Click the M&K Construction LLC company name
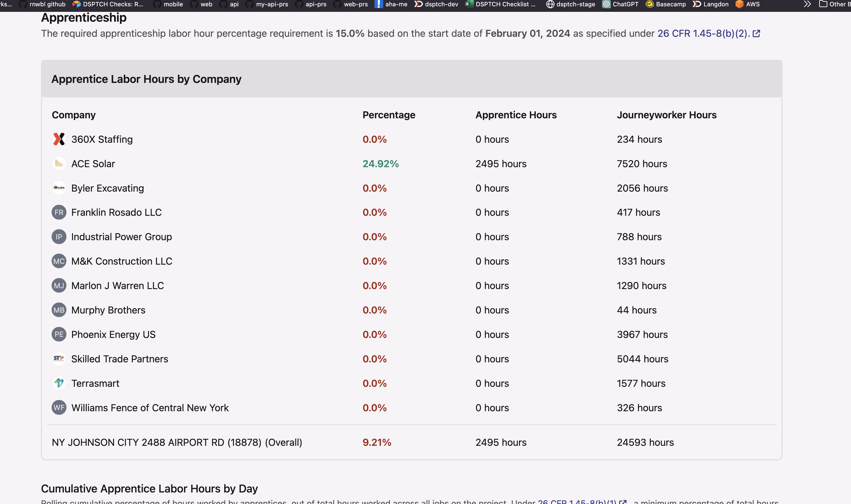This screenshot has width=851, height=504. [122, 261]
